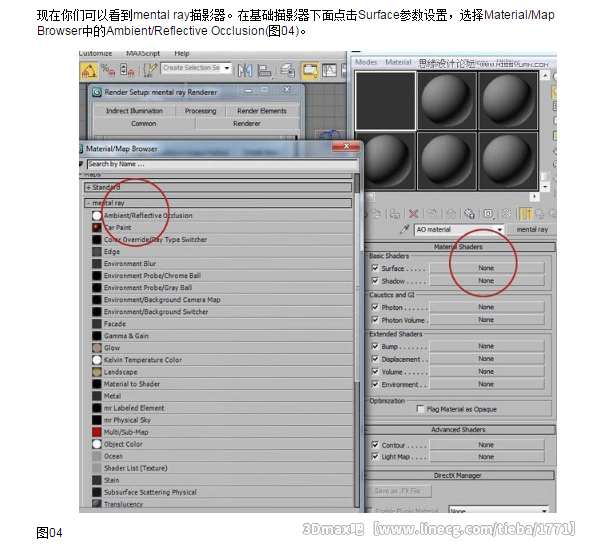This screenshot has width=615, height=548.
Task: Open the MAXScript menu
Action: pos(143,53)
